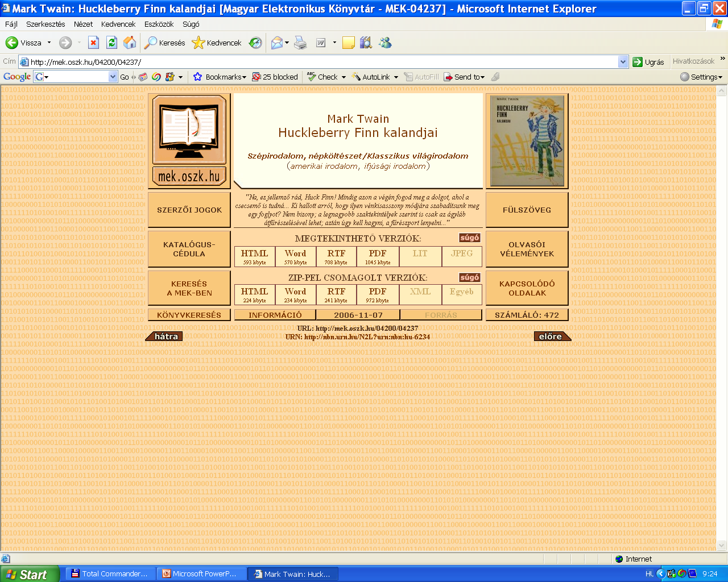This screenshot has width=728, height=582.
Task: Click súgó help beside ZIP-PEL CSOMAGOLT VERZIÓK
Action: (470, 277)
